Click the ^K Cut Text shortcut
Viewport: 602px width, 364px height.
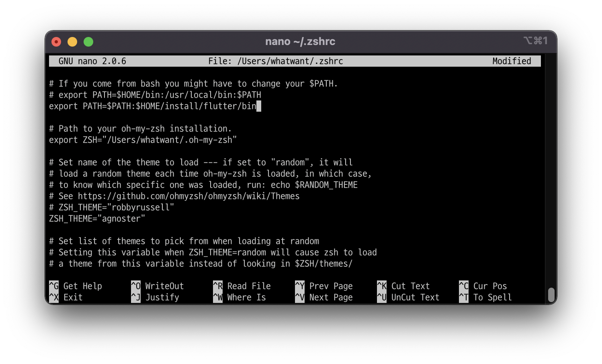tap(403, 286)
